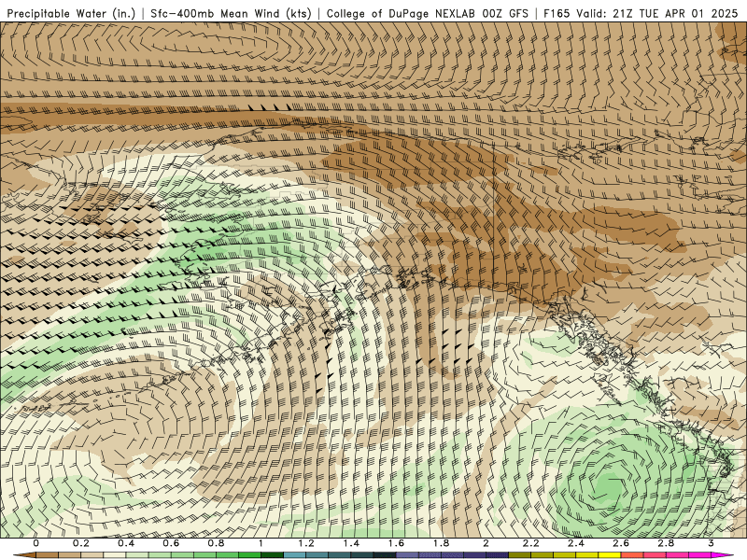Click the color scale label "2.8"

click(666, 543)
